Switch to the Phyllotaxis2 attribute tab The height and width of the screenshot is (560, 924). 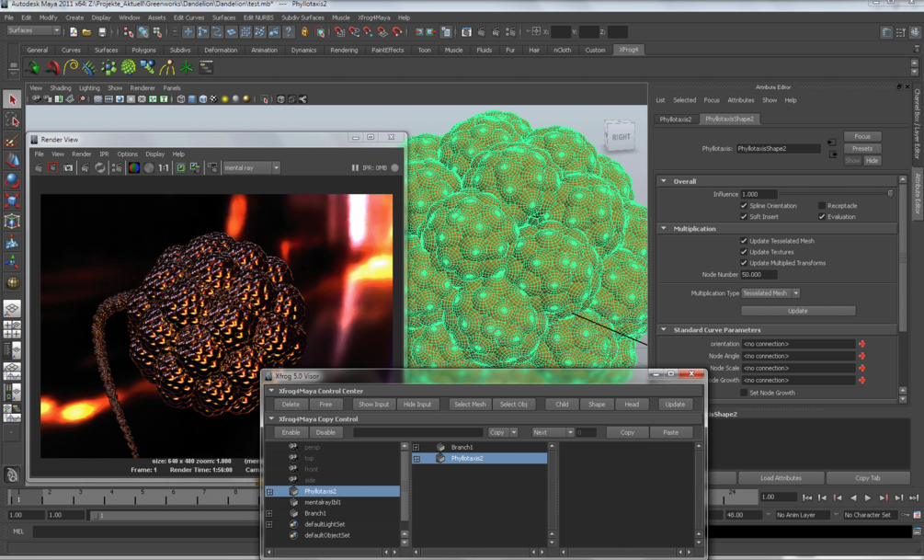[x=676, y=119]
